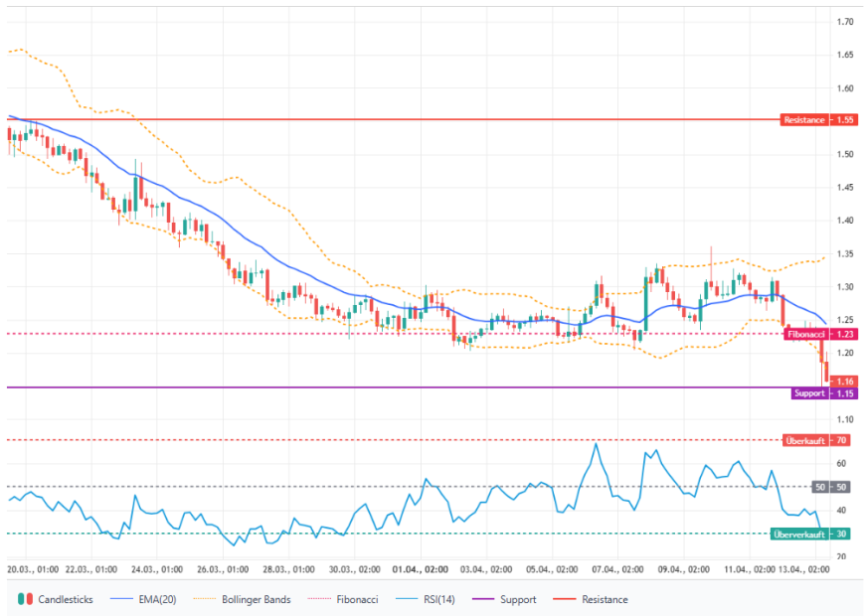This screenshot has width=866, height=616.
Task: Click the Candlesticks icon in the legend
Action: 25,599
